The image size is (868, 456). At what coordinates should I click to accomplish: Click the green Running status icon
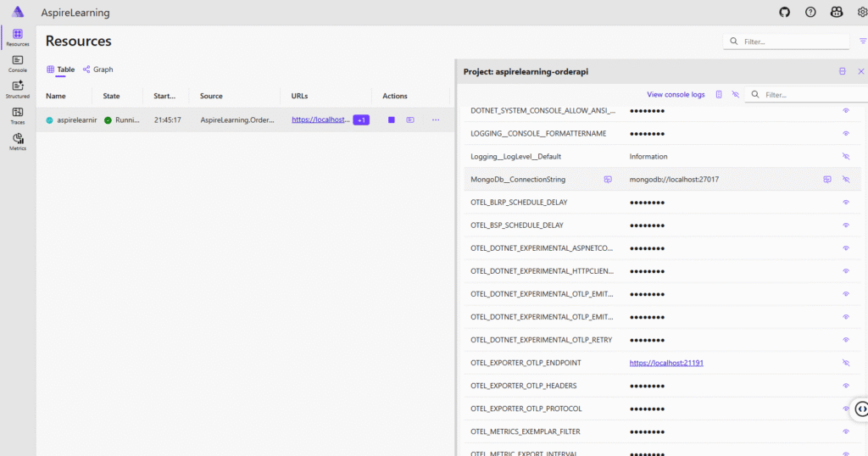pyautogui.click(x=108, y=120)
